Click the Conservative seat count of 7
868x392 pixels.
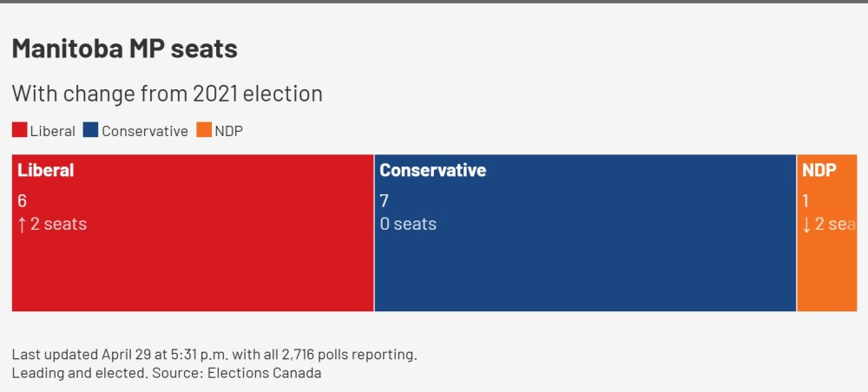coord(384,201)
